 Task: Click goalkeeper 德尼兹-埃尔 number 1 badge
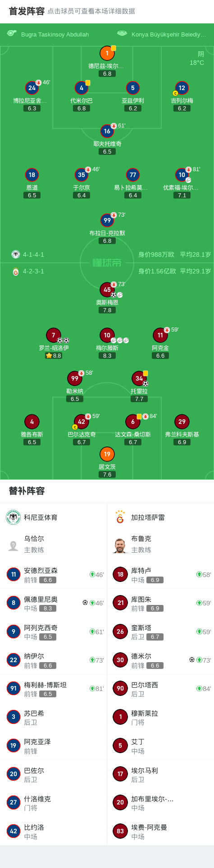click(107, 53)
